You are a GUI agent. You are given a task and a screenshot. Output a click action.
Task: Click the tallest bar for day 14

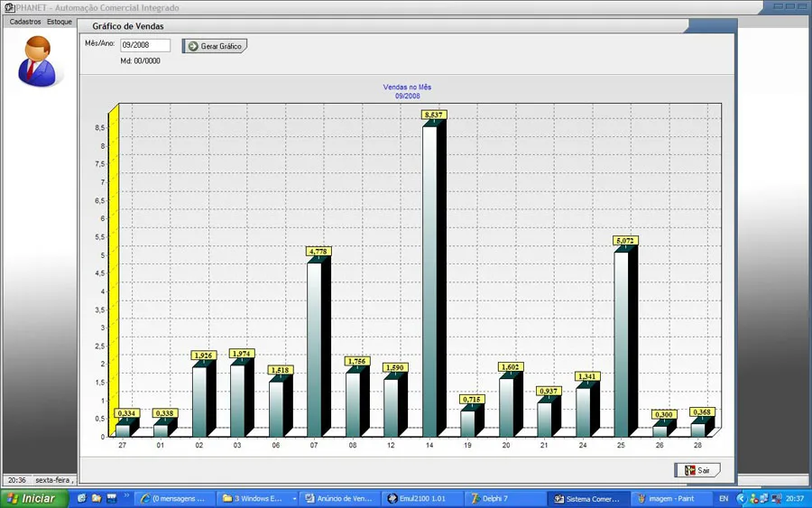[x=429, y=282]
